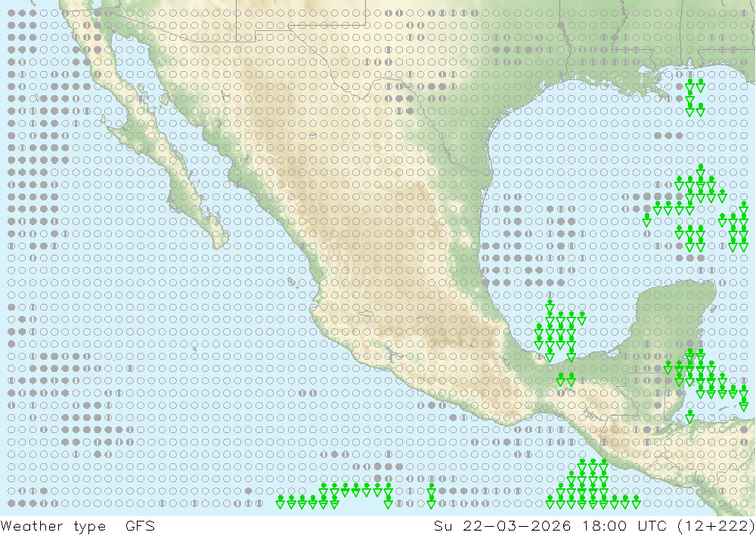Click the 'GFS' model label
Screen dimensions: 756x554
(141, 525)
